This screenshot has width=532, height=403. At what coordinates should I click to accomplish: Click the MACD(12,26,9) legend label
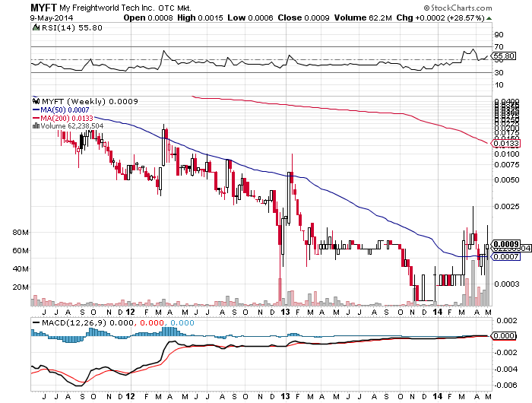point(74,322)
